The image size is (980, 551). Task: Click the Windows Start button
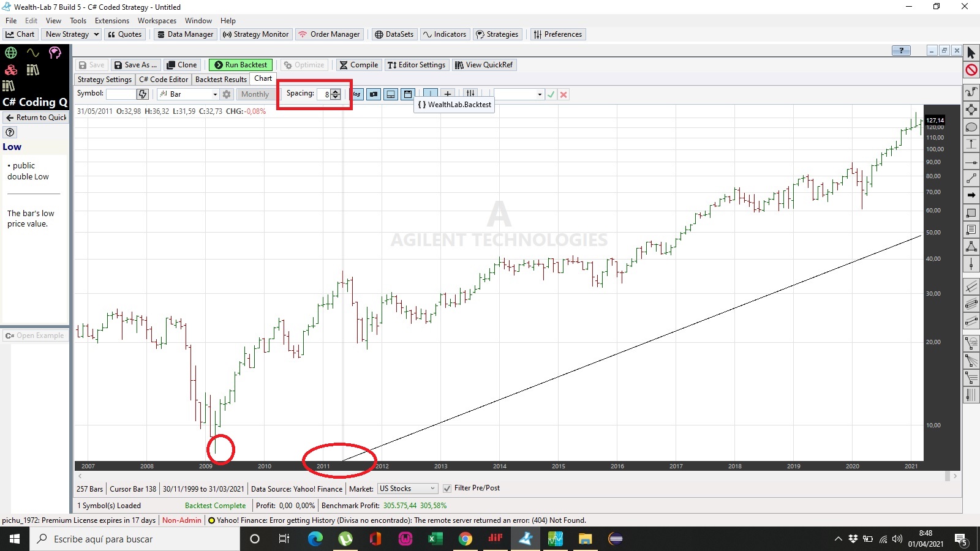click(15, 539)
